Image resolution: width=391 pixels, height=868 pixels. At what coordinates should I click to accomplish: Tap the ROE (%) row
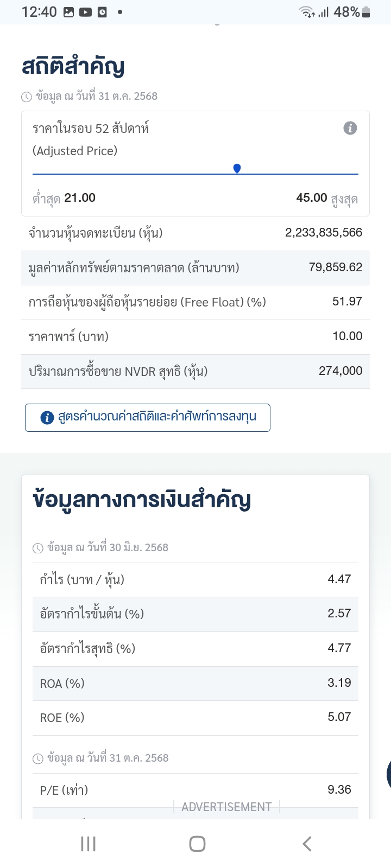click(195, 718)
